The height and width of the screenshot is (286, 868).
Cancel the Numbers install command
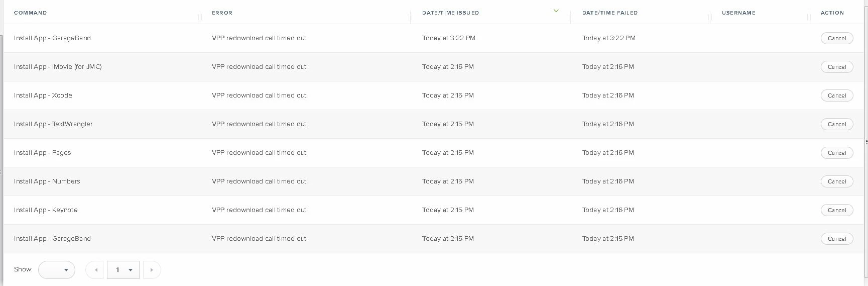(837, 181)
